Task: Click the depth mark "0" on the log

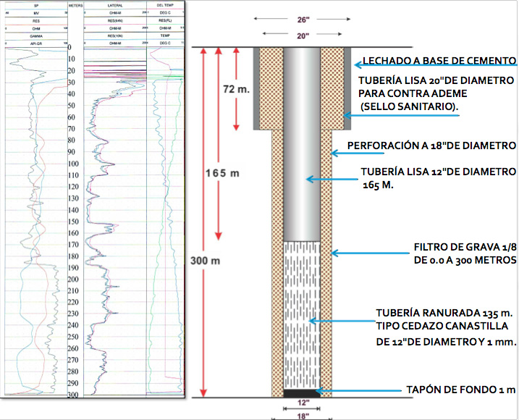Action: (69, 47)
